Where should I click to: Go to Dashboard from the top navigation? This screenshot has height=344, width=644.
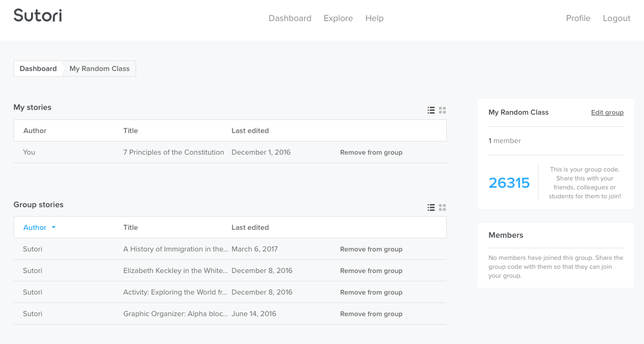tap(290, 18)
